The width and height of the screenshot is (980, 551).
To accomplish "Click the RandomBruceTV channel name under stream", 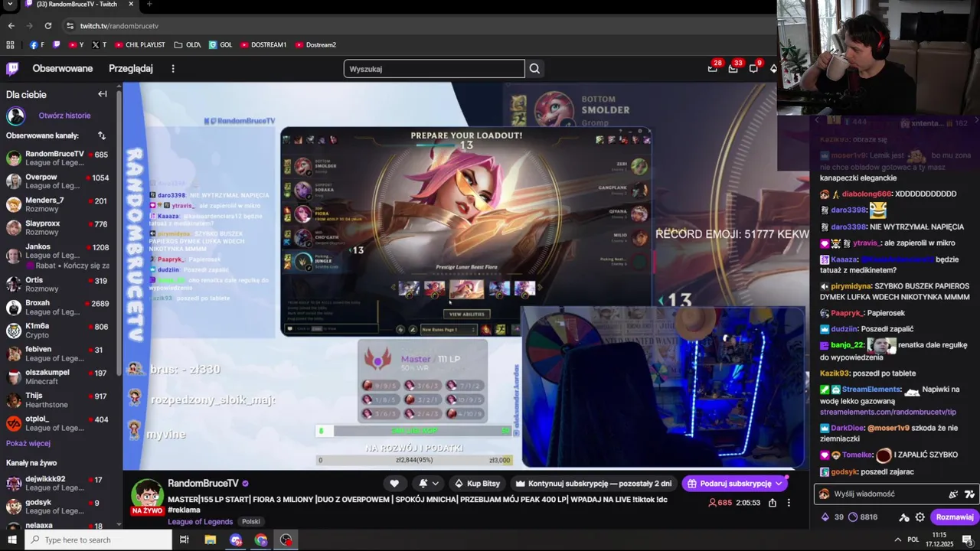I will coord(203,483).
